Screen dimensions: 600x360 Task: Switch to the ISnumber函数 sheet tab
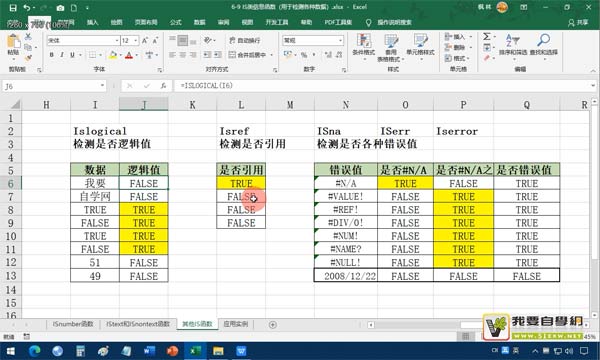pyautogui.click(x=73, y=324)
